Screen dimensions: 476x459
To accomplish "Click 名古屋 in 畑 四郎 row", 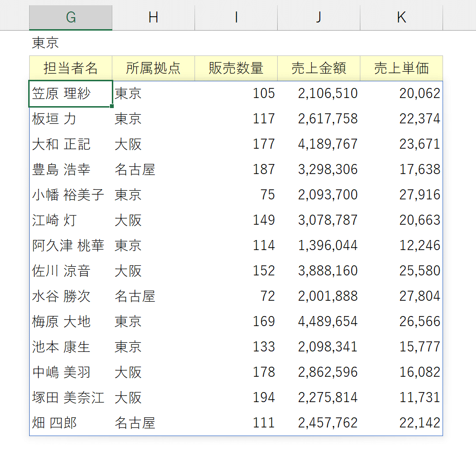I will [153, 423].
